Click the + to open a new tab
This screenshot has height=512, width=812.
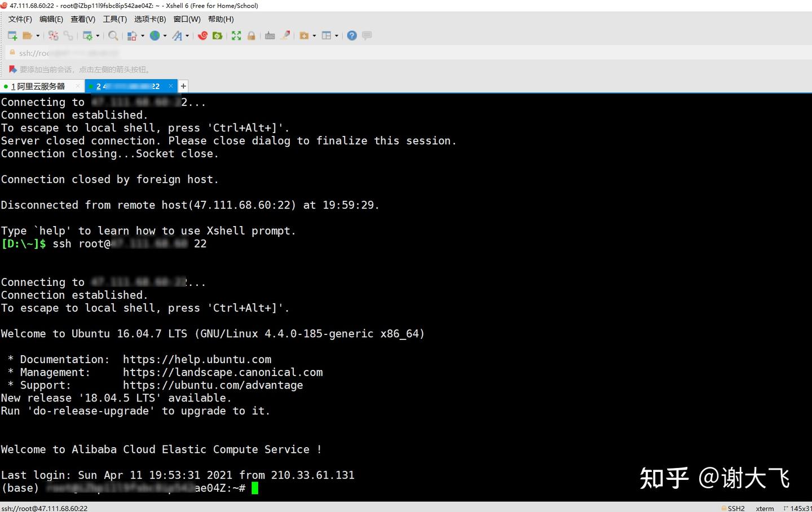pyautogui.click(x=183, y=86)
